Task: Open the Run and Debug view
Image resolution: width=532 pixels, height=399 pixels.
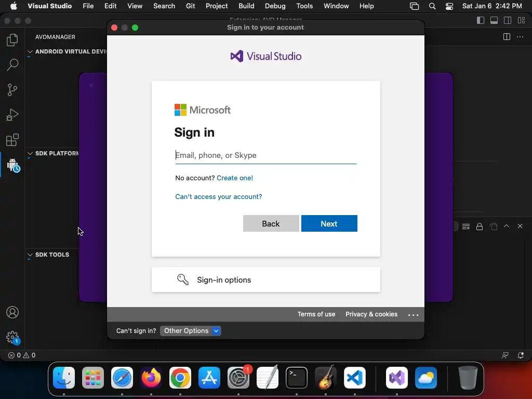Action: tap(12, 115)
